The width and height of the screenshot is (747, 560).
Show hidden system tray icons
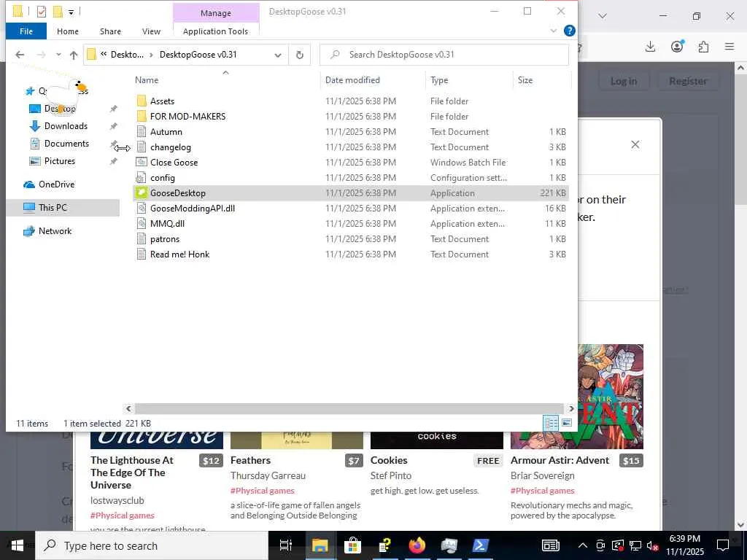pos(582,545)
